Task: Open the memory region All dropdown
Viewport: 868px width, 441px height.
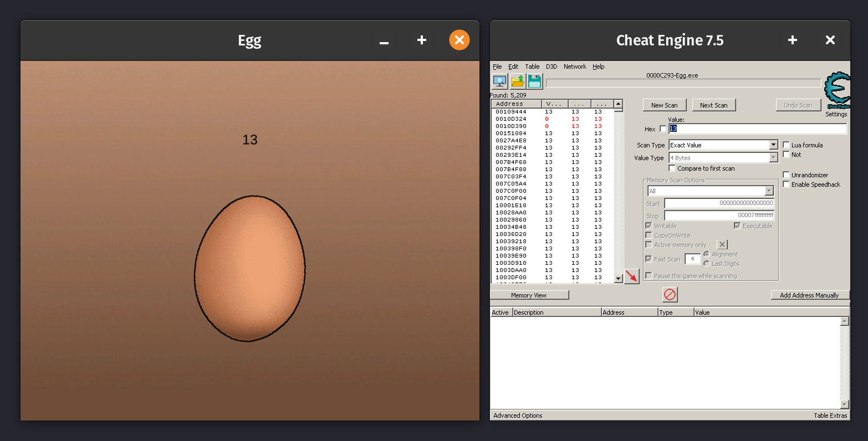Action: pyautogui.click(x=711, y=191)
